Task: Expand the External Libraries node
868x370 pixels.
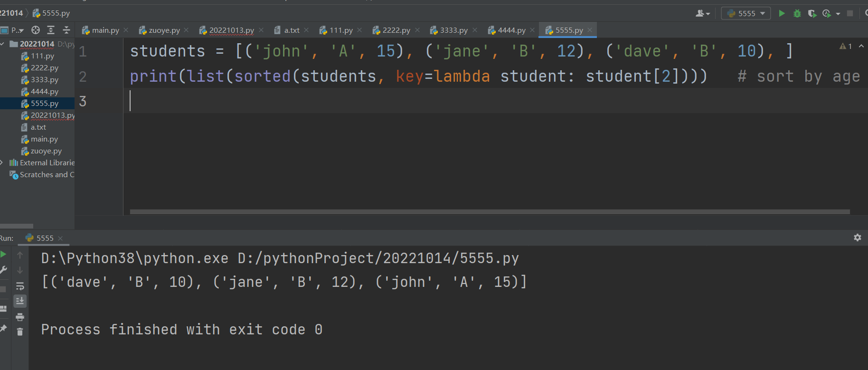Action: pos(2,162)
